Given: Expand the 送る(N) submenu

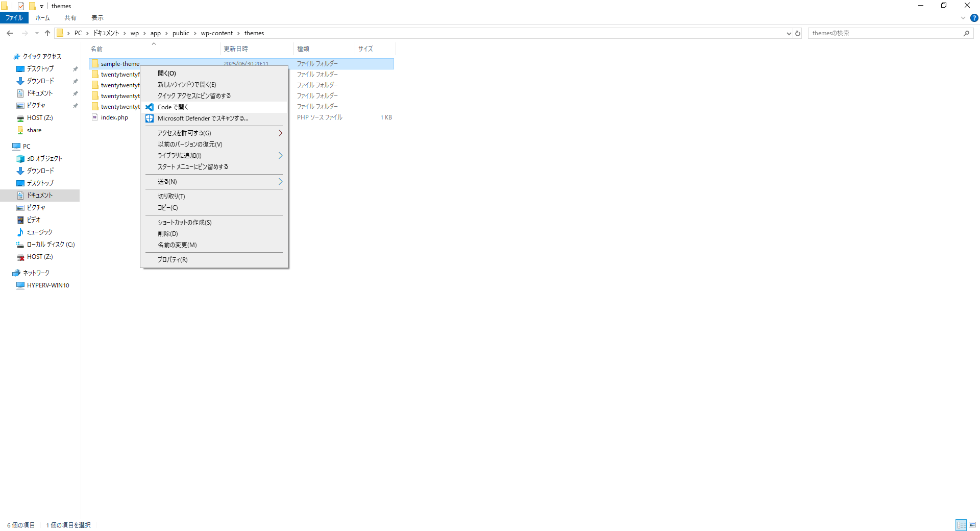Looking at the screenshot, I should click(214, 182).
